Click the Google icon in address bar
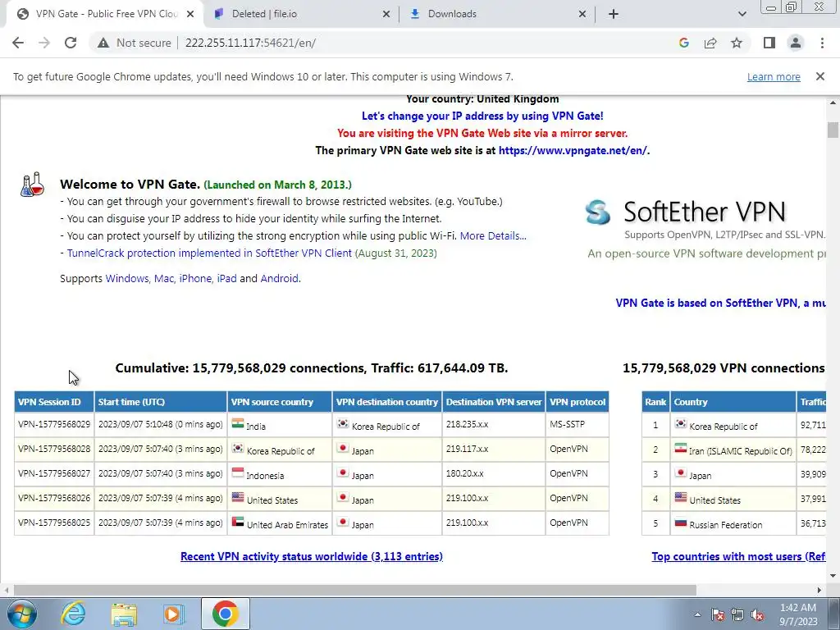This screenshot has width=840, height=630. [683, 43]
